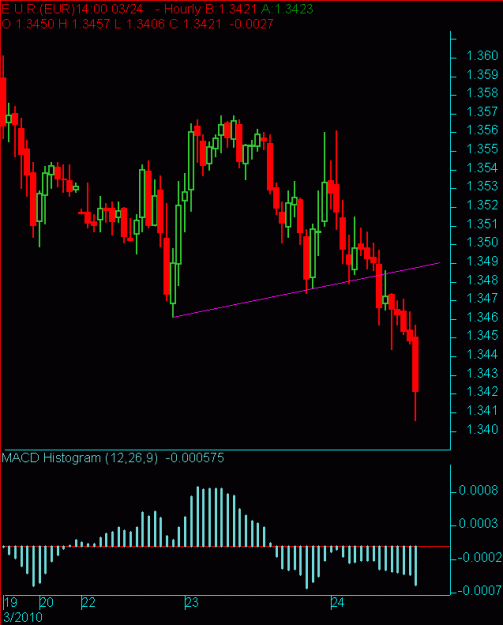Click the 1.340 price axis label
This screenshot has height=625, width=503.
482,429
